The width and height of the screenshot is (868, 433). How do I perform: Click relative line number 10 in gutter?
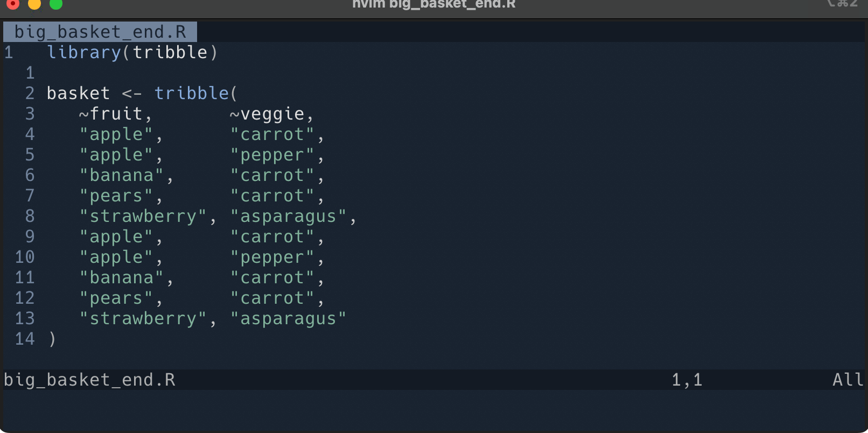(25, 257)
